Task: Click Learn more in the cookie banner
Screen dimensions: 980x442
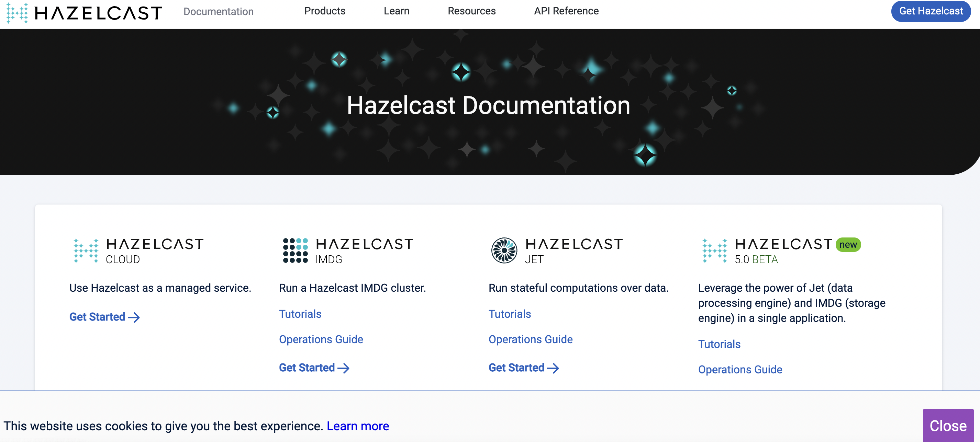Action: (358, 426)
